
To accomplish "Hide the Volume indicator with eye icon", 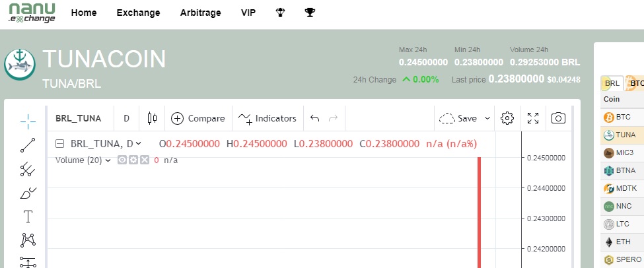I will [122, 160].
